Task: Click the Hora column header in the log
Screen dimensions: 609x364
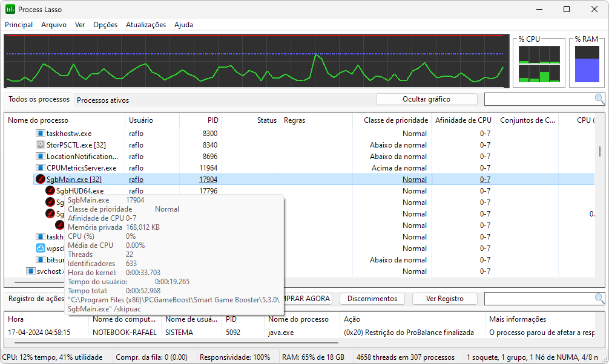Action: (47, 319)
